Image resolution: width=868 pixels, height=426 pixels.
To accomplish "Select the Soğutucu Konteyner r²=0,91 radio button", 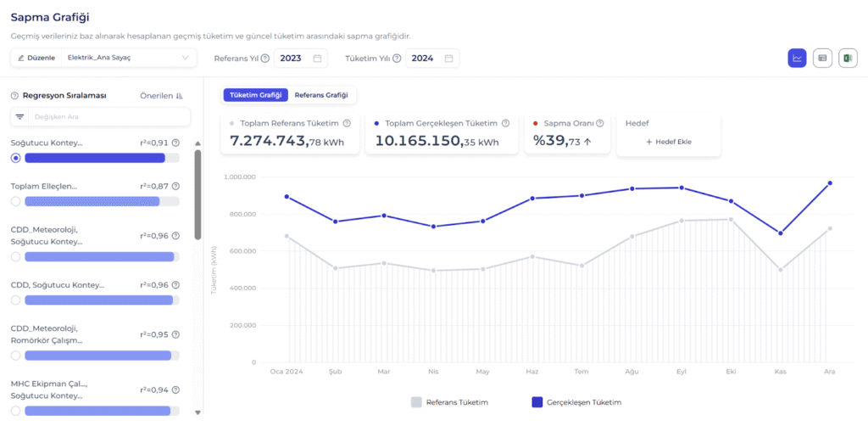I will pos(16,159).
